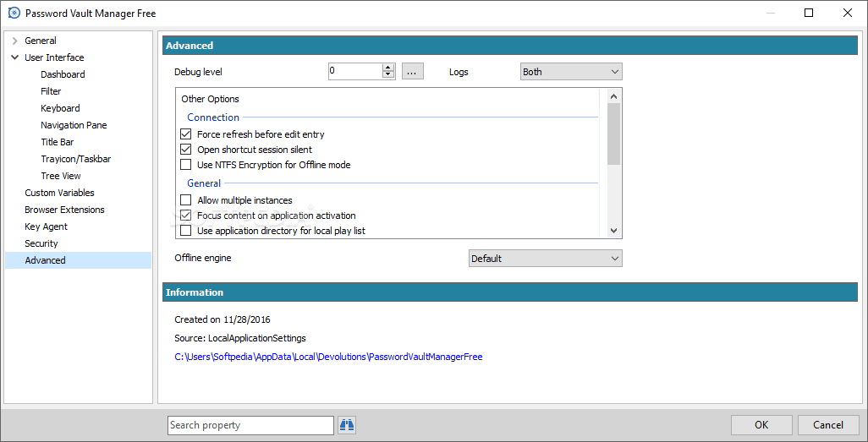Click the Other Options scroll down arrow
This screenshot has height=442, width=868.
pos(613,230)
